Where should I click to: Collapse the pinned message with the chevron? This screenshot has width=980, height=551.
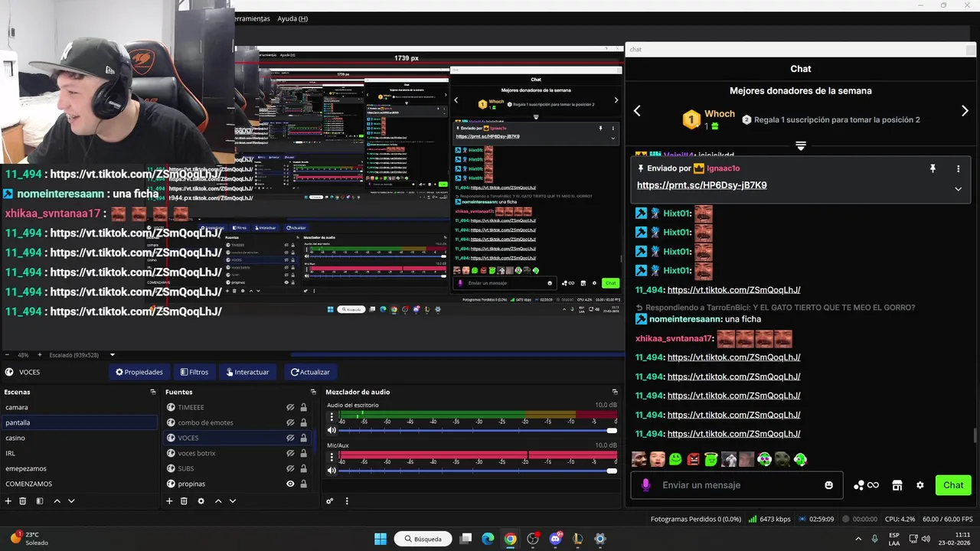958,189
